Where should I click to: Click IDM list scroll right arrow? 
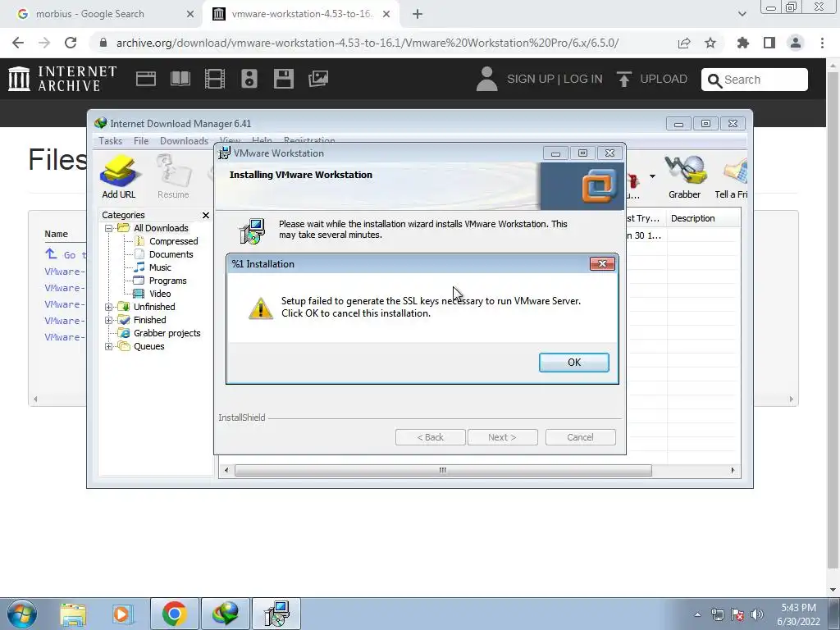click(x=733, y=470)
